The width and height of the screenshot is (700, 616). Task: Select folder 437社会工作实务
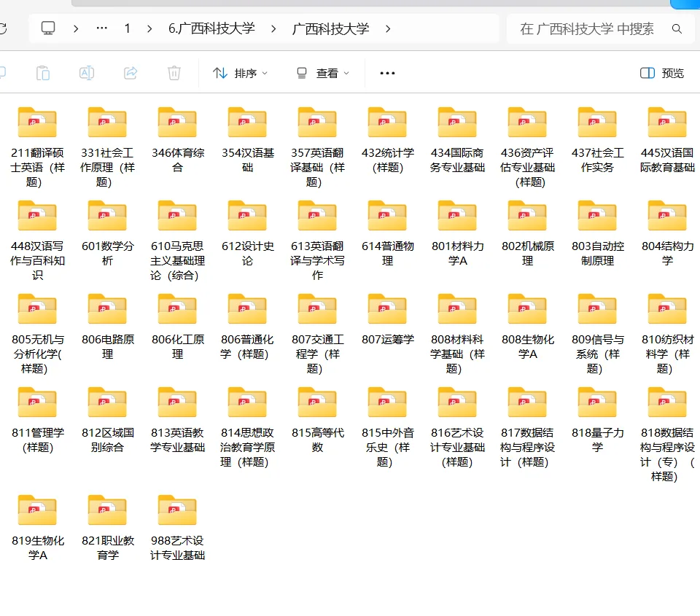click(x=598, y=139)
